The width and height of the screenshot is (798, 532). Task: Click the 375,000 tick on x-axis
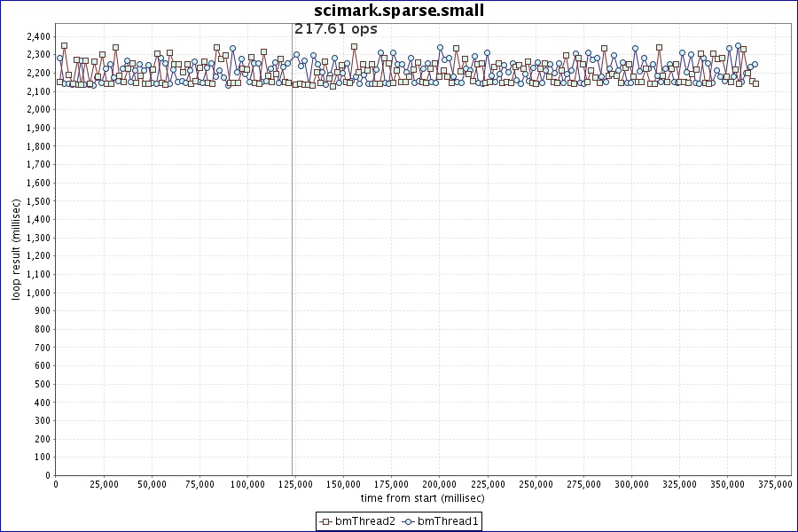774,485
